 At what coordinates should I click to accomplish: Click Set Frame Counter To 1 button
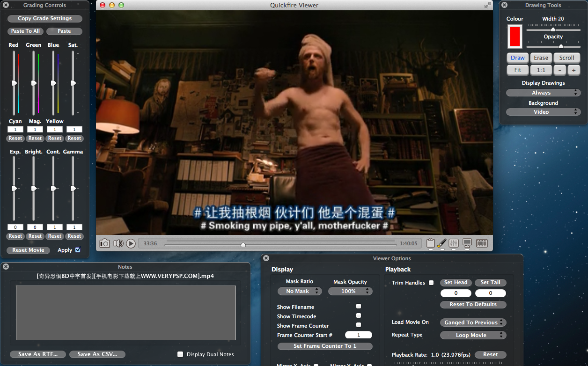325,346
